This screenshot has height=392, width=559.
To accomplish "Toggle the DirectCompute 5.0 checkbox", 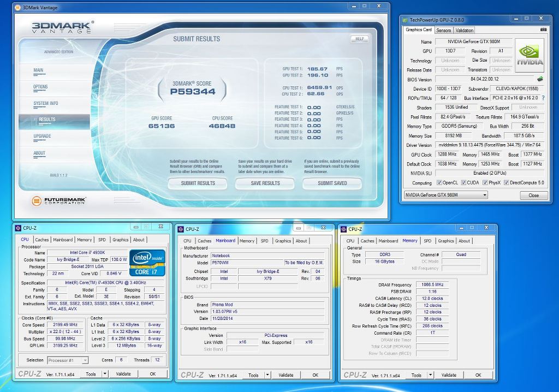I will click(x=507, y=183).
